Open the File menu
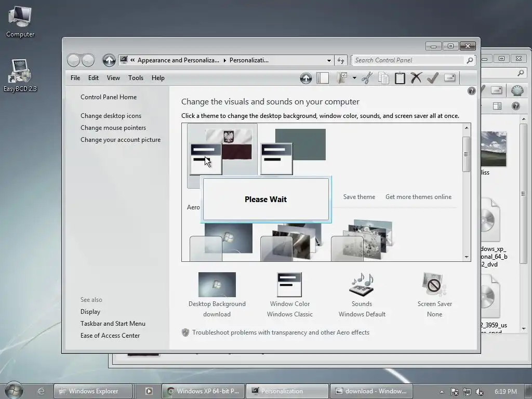This screenshot has width=532, height=399. coord(75,78)
